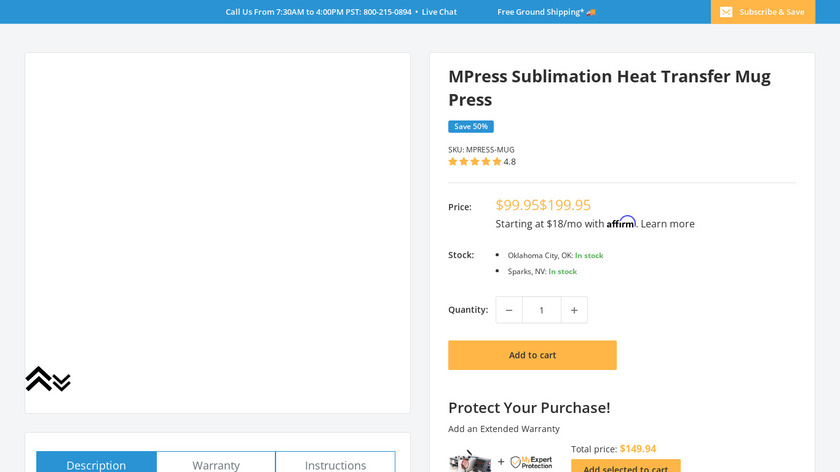Select the Description tab
The height and width of the screenshot is (472, 840).
[96, 464]
